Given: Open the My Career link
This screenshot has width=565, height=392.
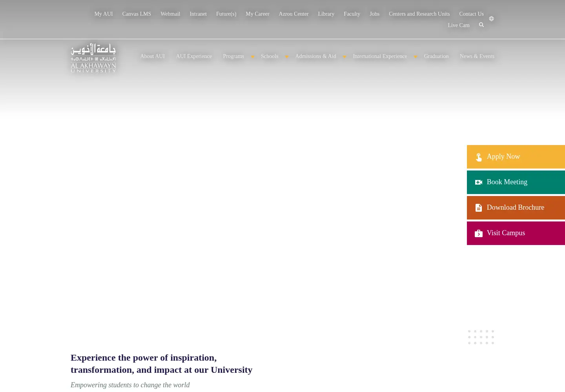Looking at the screenshot, I should click(x=257, y=14).
